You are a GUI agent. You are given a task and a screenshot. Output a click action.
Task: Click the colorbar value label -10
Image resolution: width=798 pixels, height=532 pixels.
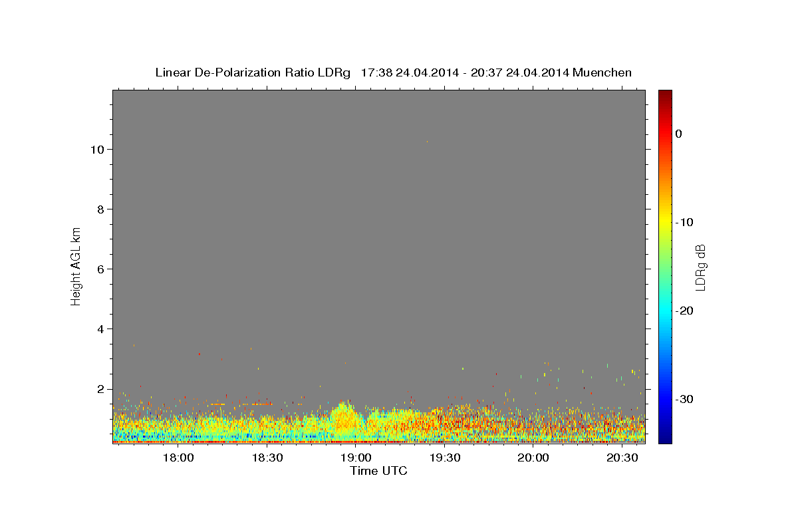pyautogui.click(x=684, y=222)
